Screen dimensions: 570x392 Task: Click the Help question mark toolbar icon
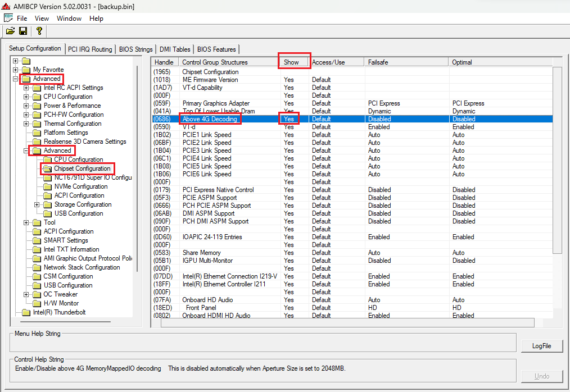pyautogui.click(x=39, y=31)
